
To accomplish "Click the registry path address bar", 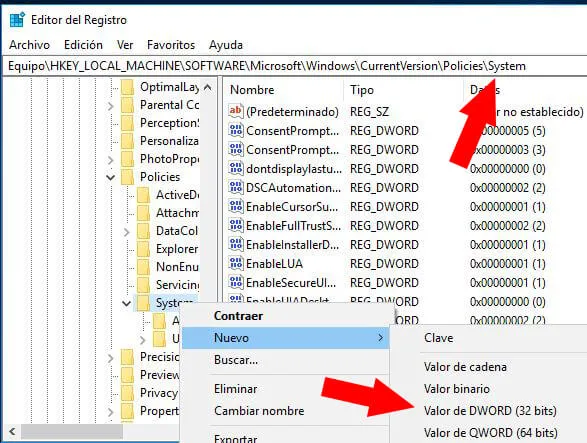I will coord(294,66).
